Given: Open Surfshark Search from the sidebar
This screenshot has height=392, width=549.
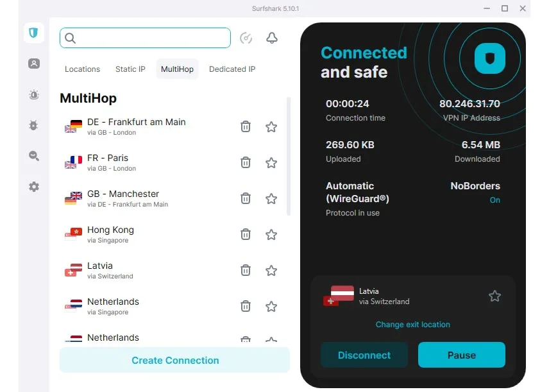Looking at the screenshot, I should [33, 156].
